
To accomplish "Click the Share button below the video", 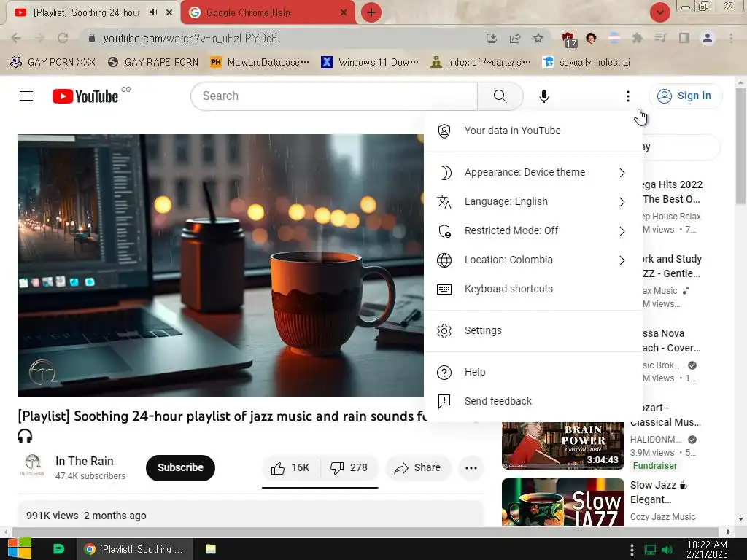I will (x=417, y=467).
